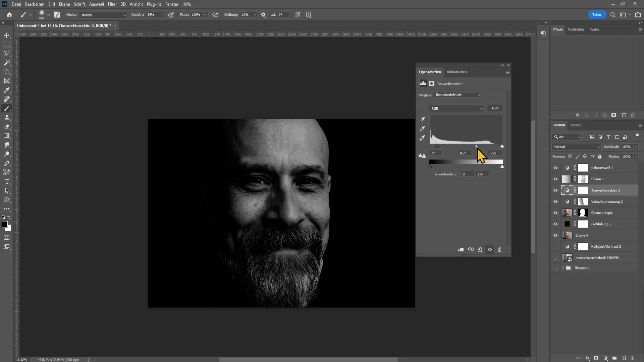Select the Eyedropper tool
Screen dimensions: 644x362
(7, 90)
